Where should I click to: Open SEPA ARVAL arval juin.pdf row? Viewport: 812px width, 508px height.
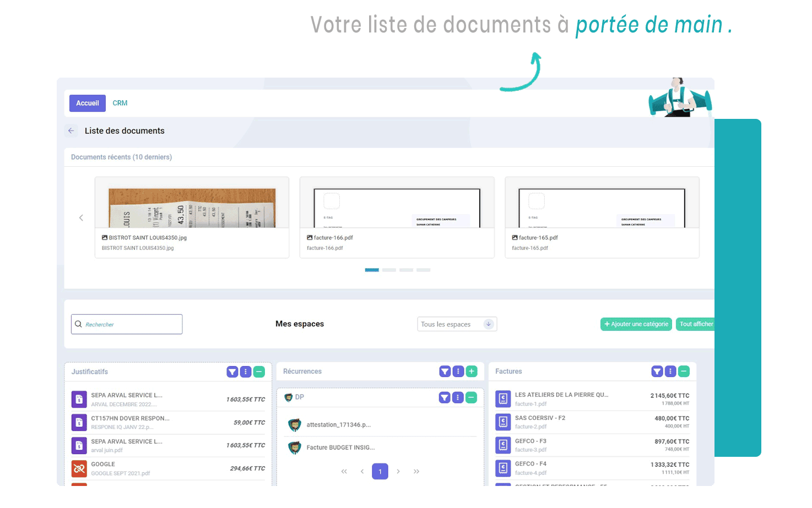click(168, 445)
